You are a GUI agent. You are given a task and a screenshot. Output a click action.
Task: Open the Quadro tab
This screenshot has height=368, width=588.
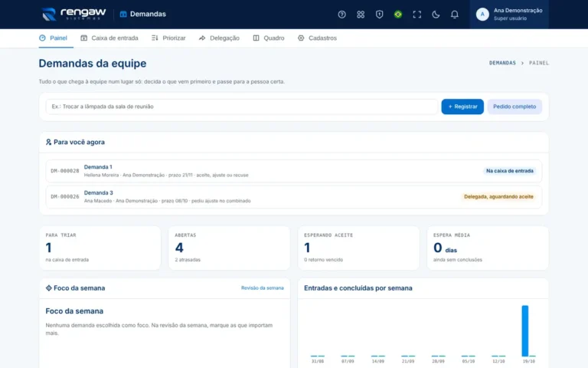[x=269, y=38]
